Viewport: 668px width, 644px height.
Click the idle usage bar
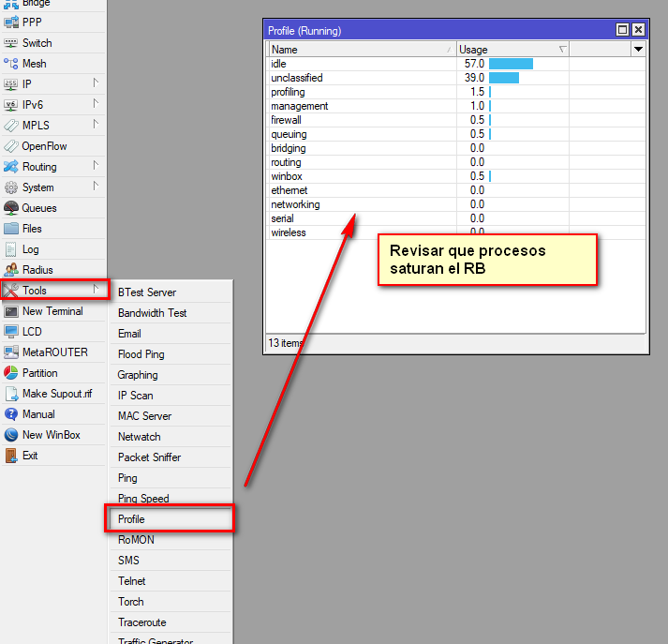point(511,64)
